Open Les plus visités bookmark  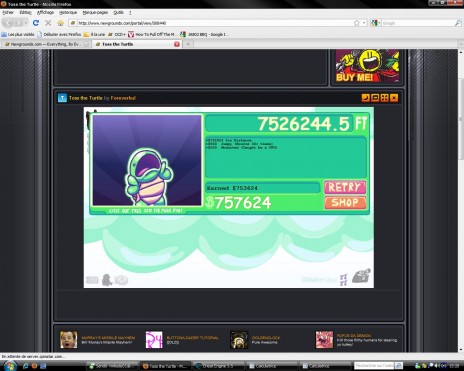point(18,34)
